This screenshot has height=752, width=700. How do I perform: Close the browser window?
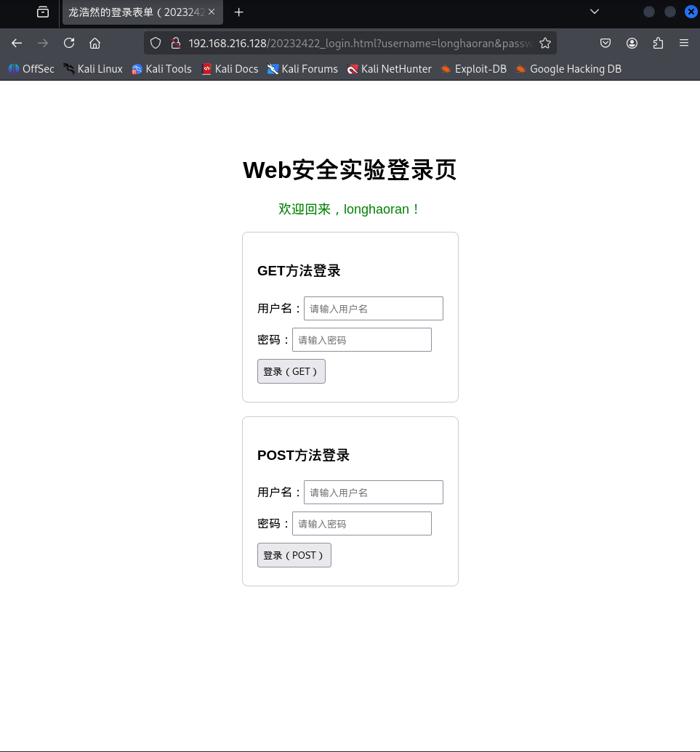point(691,12)
